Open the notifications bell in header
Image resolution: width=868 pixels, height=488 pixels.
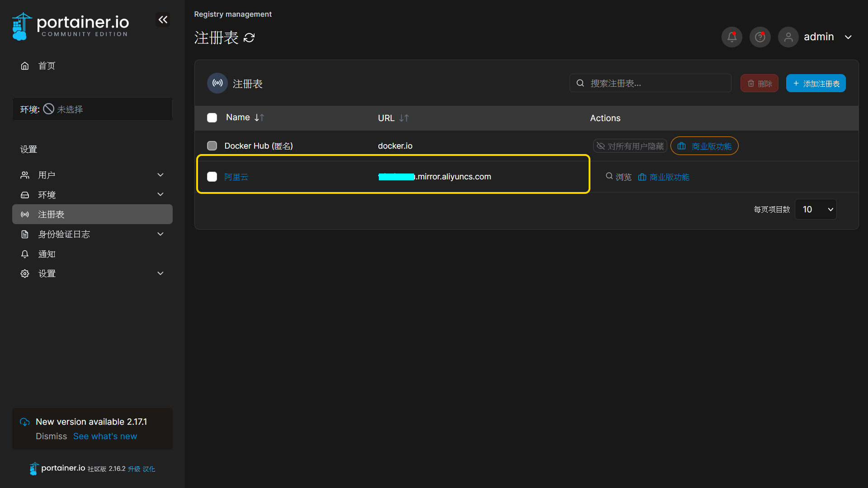pos(731,37)
